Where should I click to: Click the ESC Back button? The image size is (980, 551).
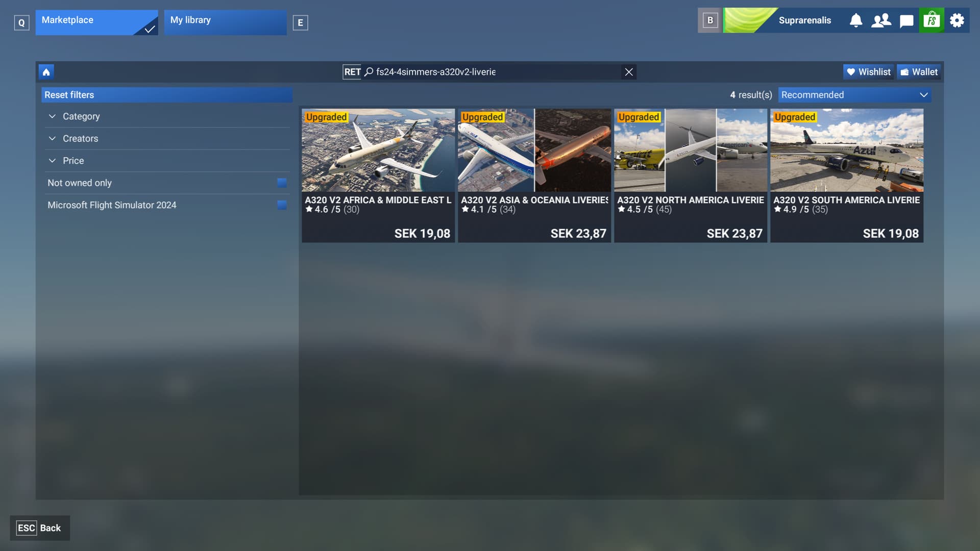click(x=40, y=528)
